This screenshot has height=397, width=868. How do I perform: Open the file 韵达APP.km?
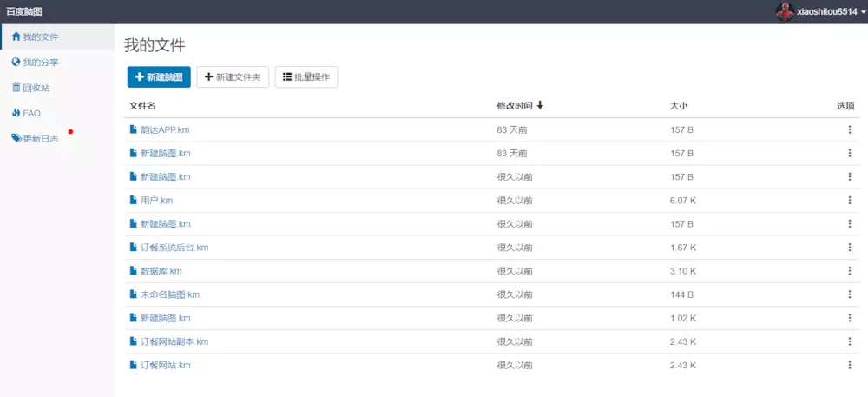pos(166,129)
